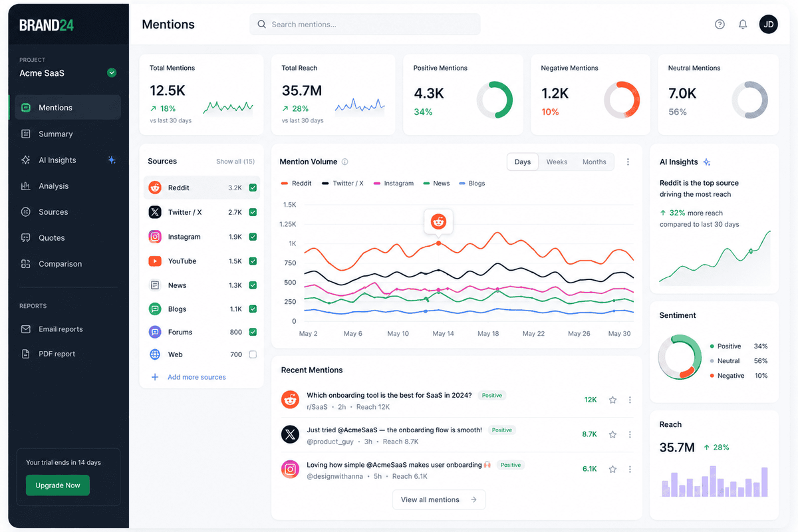Open Summary in the sidebar
Screen dimensions: 798x532
68,134
